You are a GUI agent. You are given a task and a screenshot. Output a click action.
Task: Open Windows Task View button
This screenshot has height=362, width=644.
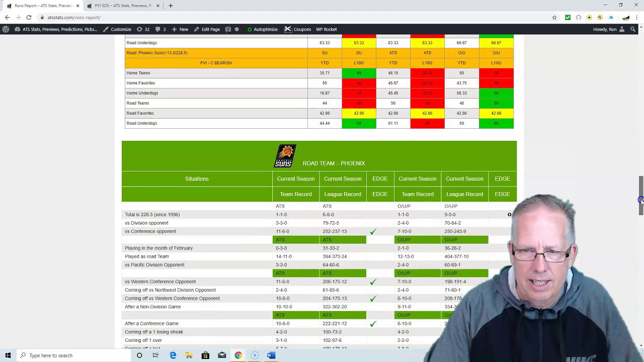tap(155, 355)
